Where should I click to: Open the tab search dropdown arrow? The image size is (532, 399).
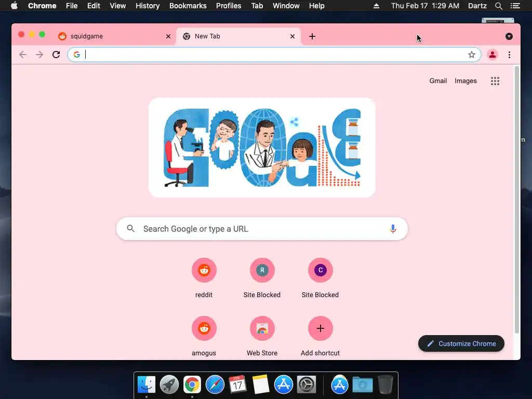[x=509, y=36]
